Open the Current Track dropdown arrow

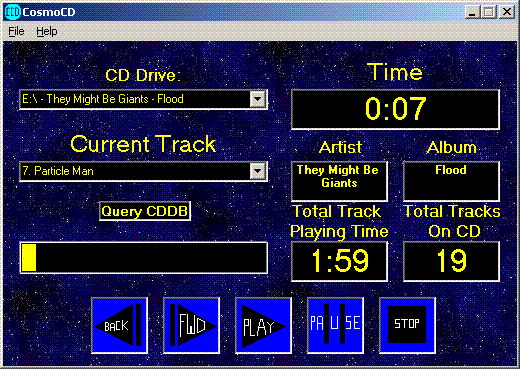(x=258, y=171)
